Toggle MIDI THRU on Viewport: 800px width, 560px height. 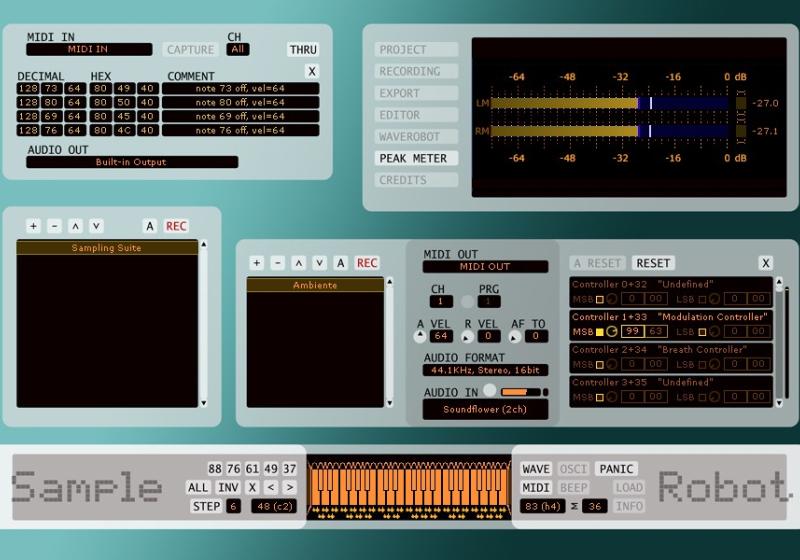pyautogui.click(x=303, y=49)
